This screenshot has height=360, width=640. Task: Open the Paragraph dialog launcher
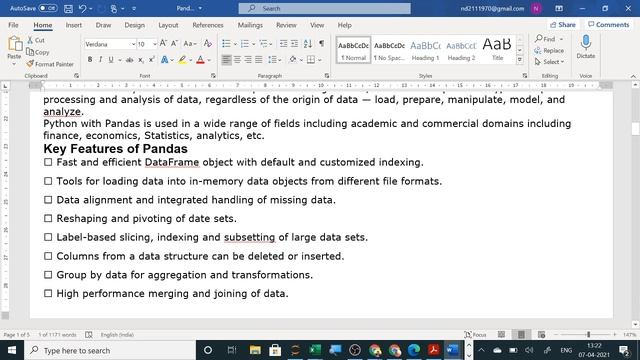(x=327, y=76)
